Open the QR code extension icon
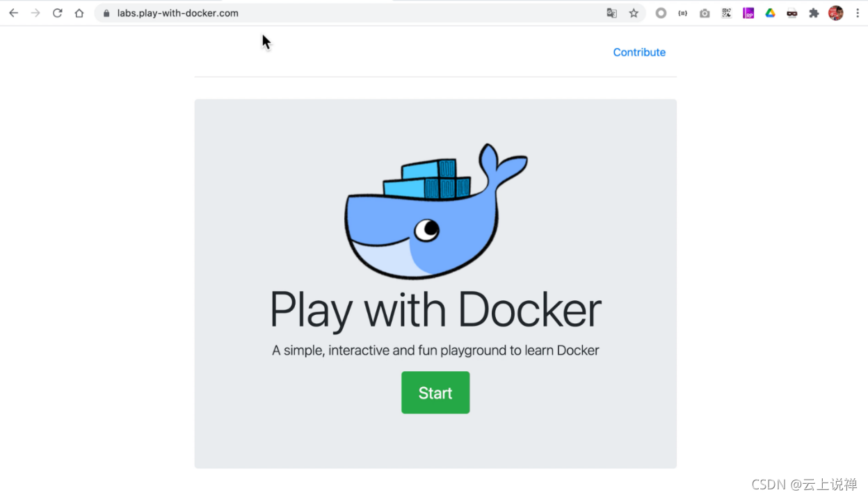Image resolution: width=868 pixels, height=497 pixels. click(x=726, y=13)
